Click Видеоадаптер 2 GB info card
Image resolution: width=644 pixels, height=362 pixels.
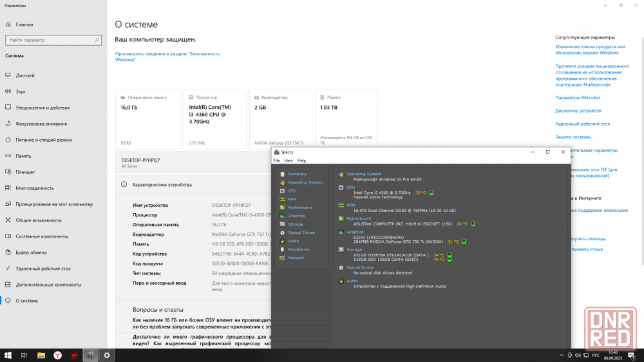tap(281, 119)
